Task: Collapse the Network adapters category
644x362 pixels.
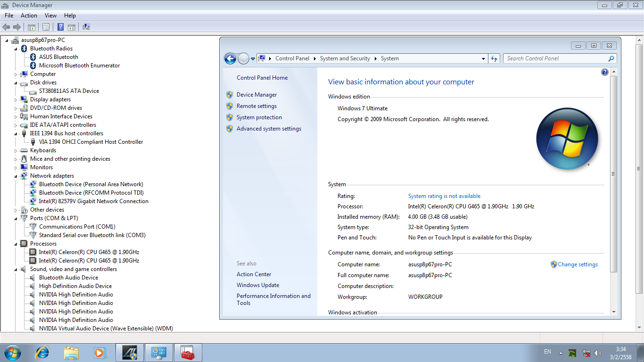Action: 16,176
